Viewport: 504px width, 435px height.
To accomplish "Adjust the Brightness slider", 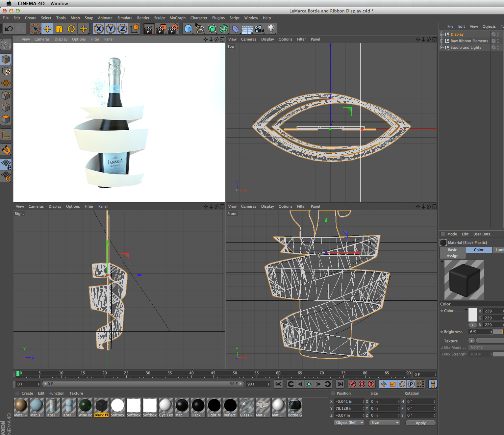I will pyautogui.click(x=498, y=332).
